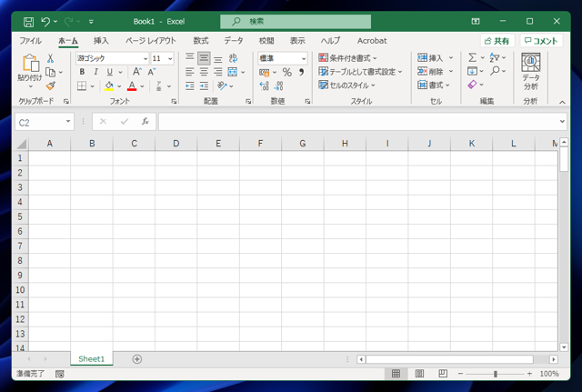
Task: Open the ファイル tab
Action: [30, 41]
